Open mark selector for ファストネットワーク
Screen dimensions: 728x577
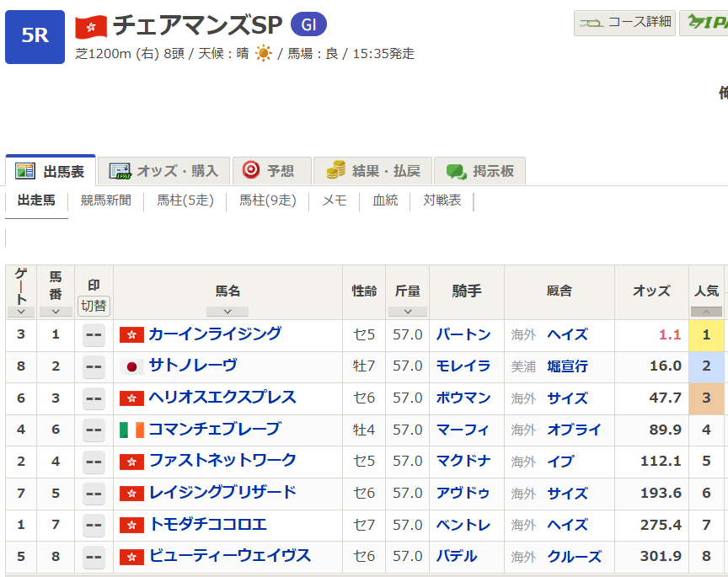[94, 462]
